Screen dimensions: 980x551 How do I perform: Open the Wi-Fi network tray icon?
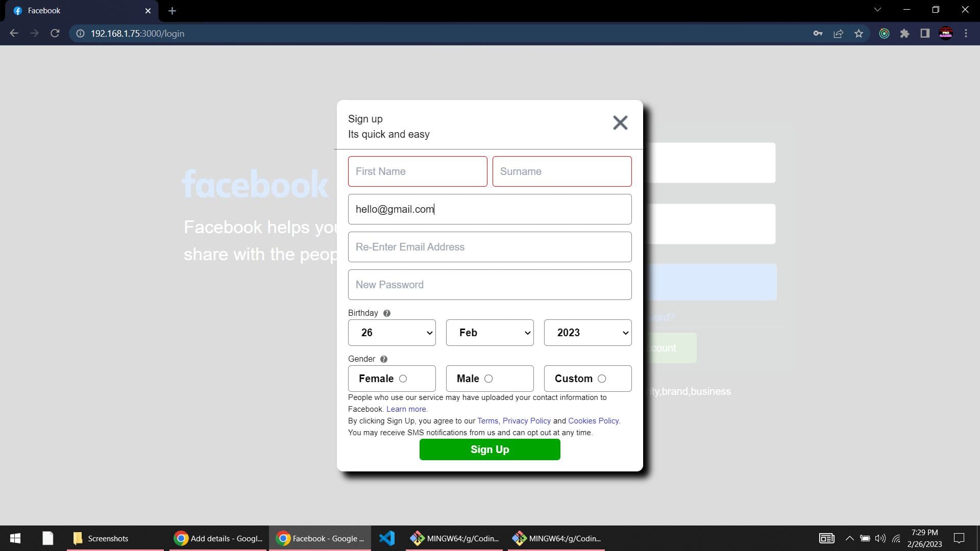click(x=896, y=538)
